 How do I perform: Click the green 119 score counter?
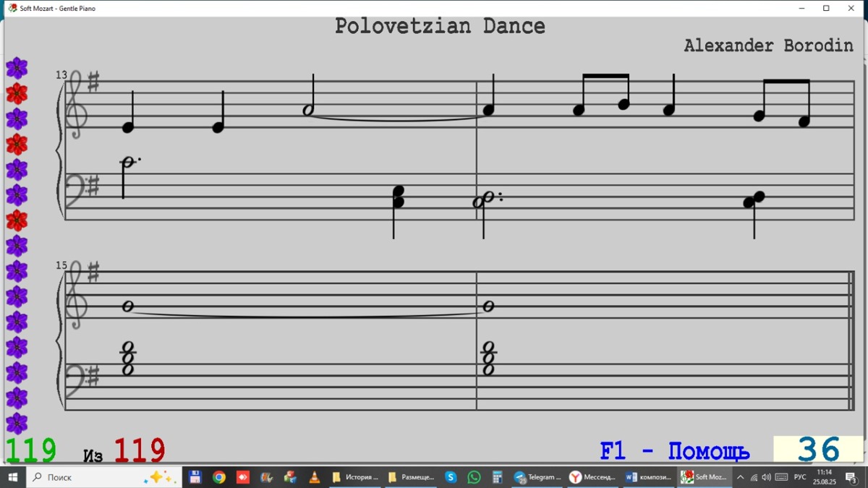pyautogui.click(x=31, y=450)
